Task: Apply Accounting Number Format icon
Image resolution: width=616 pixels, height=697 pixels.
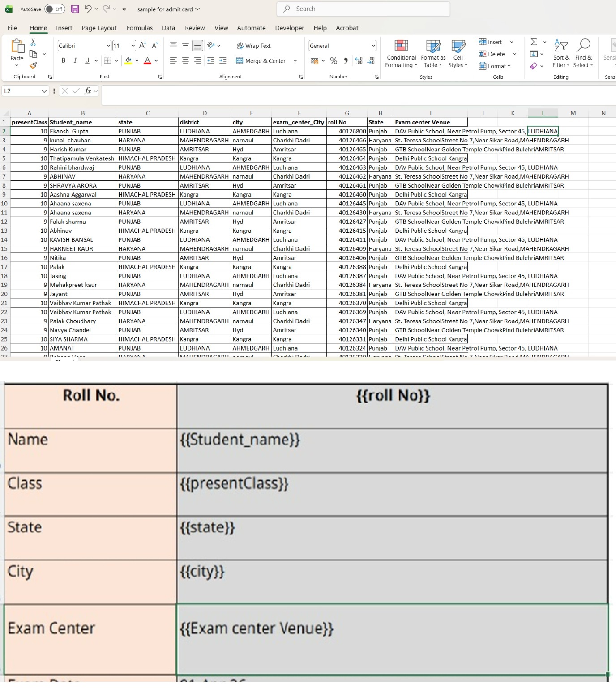Action: [x=314, y=61]
